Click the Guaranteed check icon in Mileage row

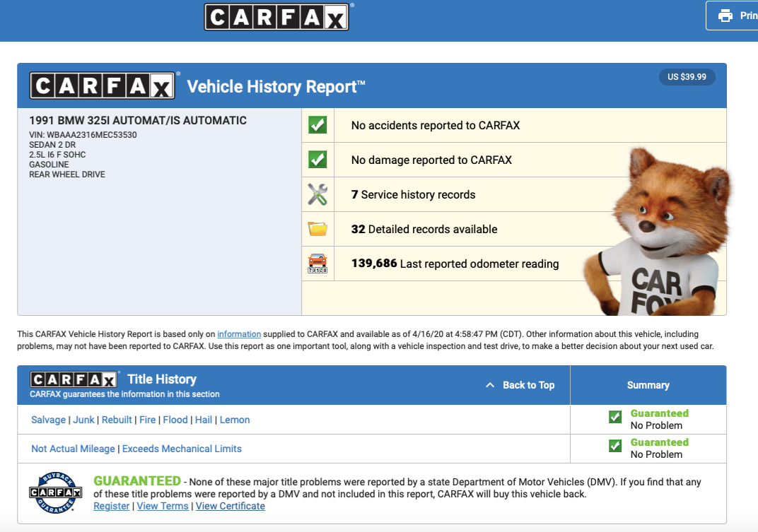615,446
